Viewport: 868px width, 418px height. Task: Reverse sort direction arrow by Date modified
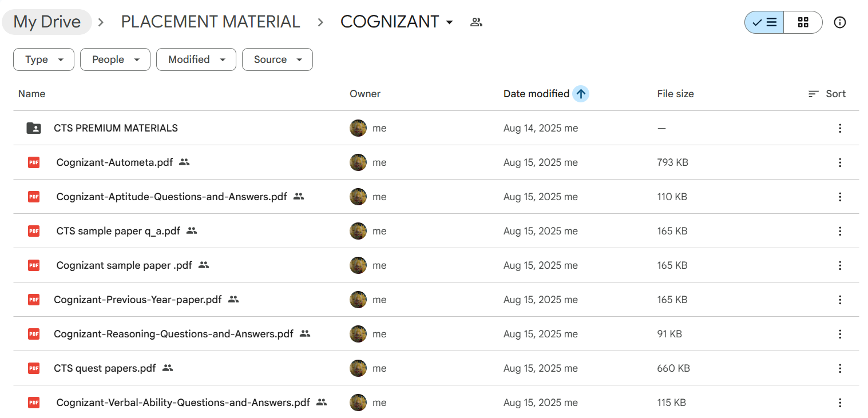coord(581,94)
